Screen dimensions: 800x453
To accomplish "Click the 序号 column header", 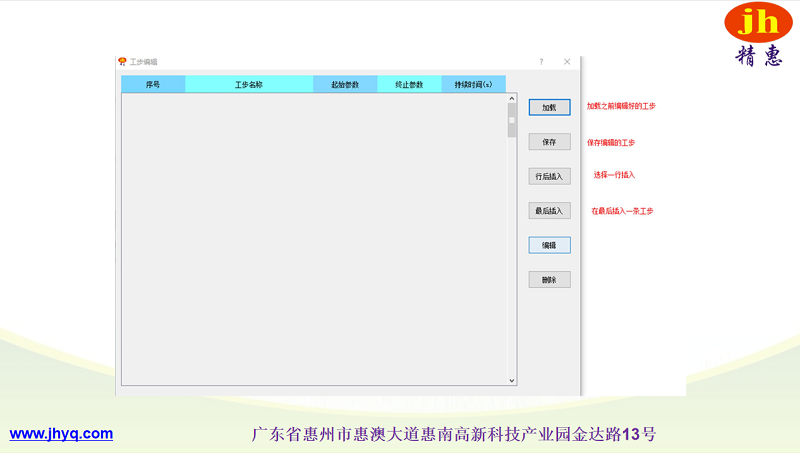I will (x=153, y=85).
